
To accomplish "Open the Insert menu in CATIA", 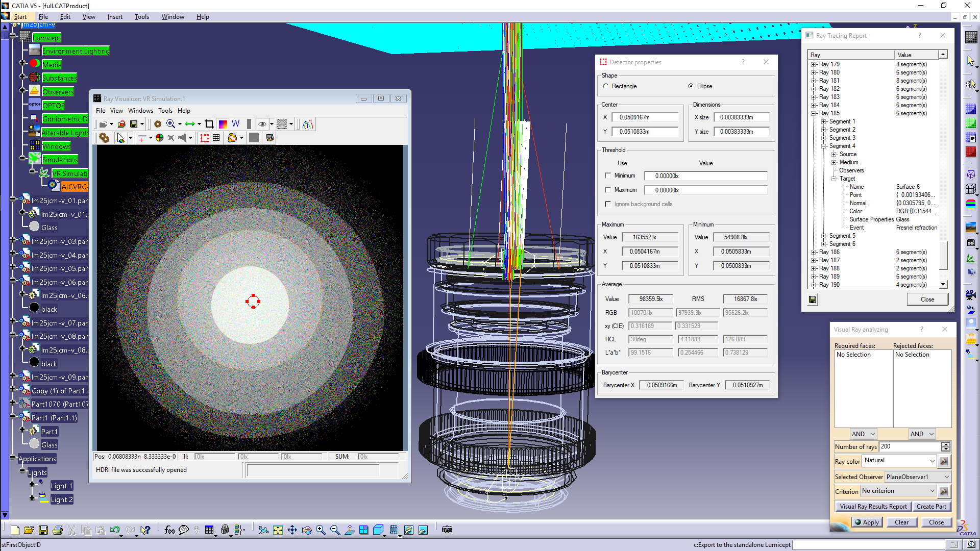I will pyautogui.click(x=115, y=17).
